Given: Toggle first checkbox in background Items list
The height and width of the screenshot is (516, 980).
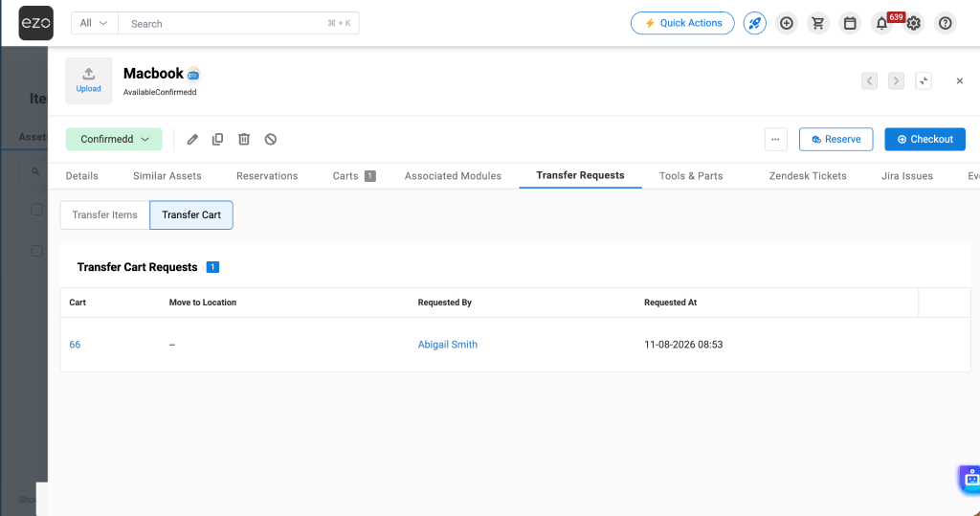Looking at the screenshot, I should [37, 209].
